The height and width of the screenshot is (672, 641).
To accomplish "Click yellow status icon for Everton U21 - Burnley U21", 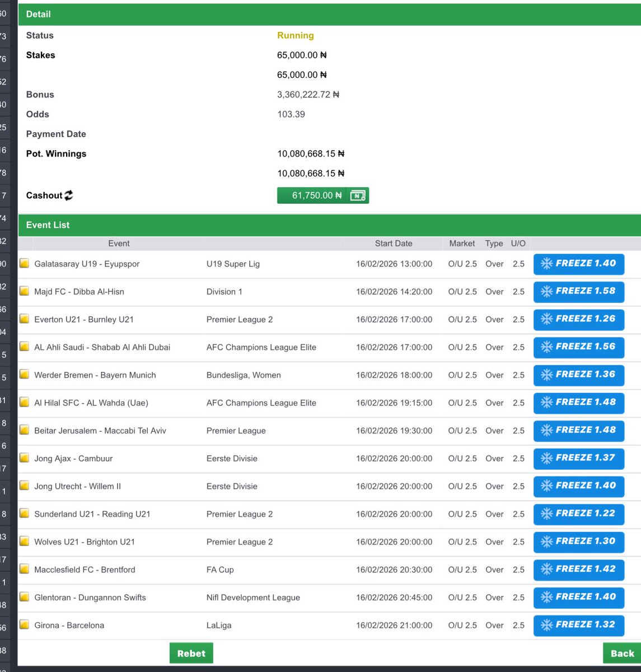I will 25,319.
